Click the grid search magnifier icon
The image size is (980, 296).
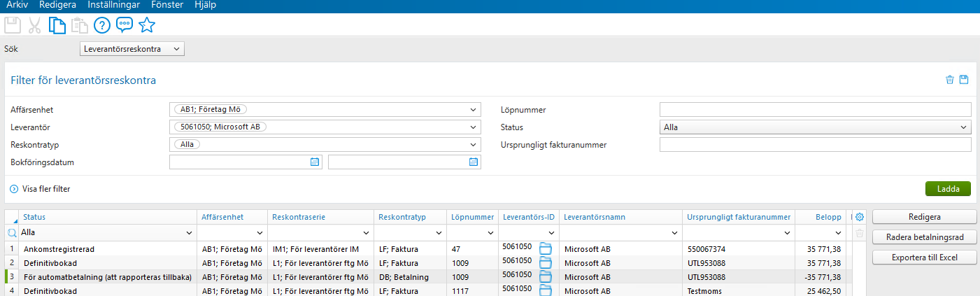click(12, 232)
